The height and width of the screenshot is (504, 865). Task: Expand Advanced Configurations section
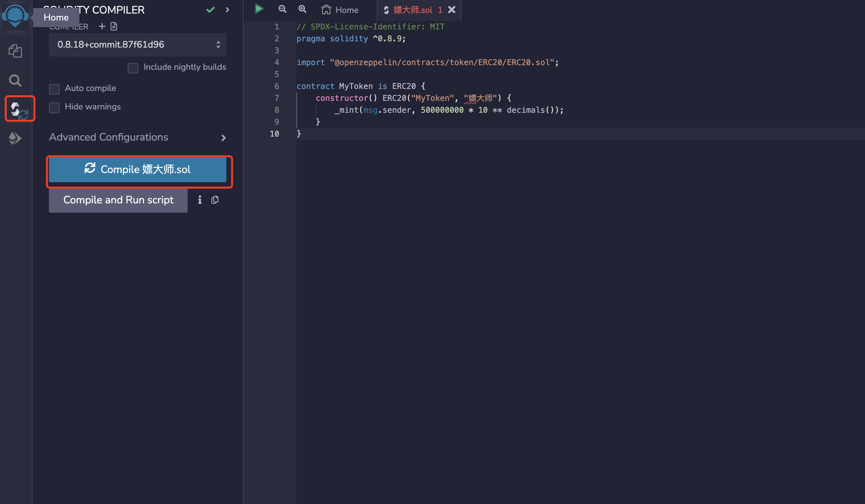137,137
